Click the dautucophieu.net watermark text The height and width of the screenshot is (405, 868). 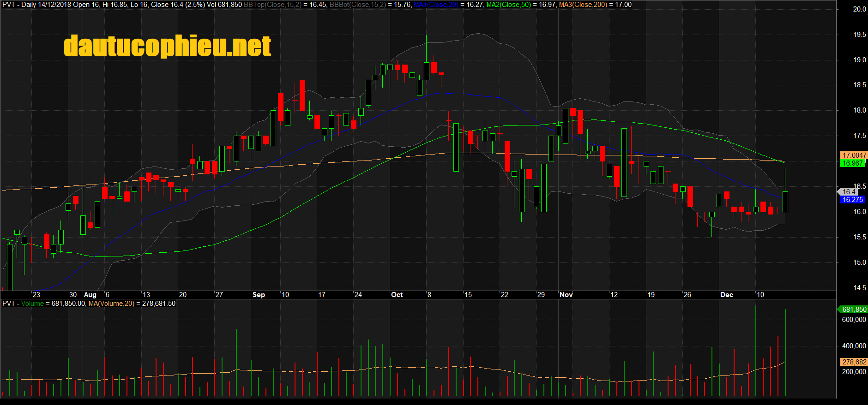click(167, 46)
